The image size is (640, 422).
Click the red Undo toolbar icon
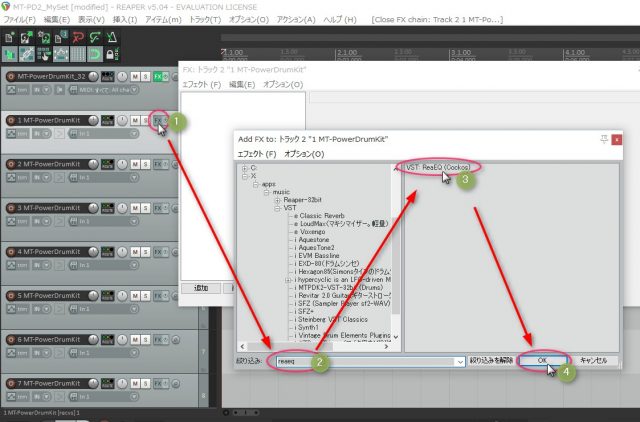pyautogui.click(x=78, y=38)
